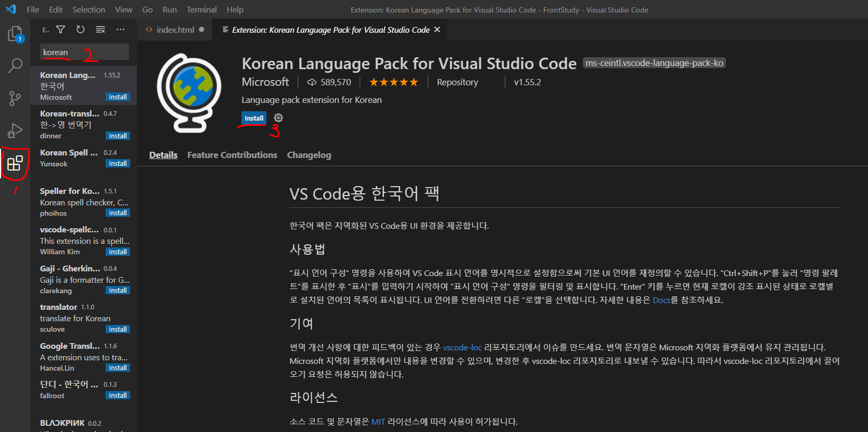Close the Korean Language Pack extension tab

(437, 30)
